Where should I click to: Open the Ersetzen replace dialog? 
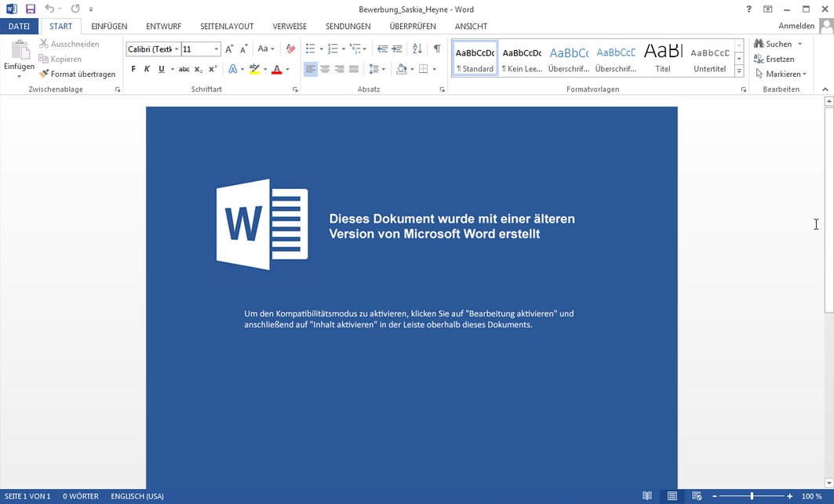tap(774, 59)
